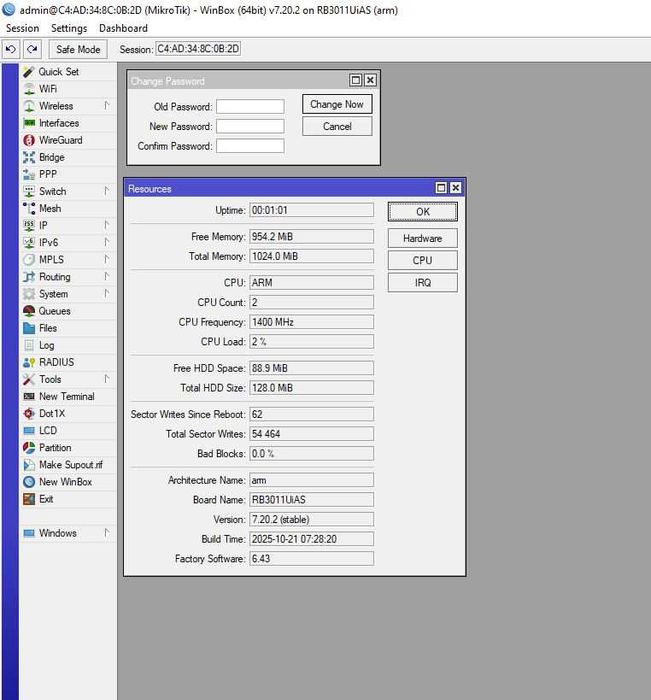Screen dimensions: 651x700
Task: Click the undo arrow in the toolbar
Action: pyautogui.click(x=11, y=49)
